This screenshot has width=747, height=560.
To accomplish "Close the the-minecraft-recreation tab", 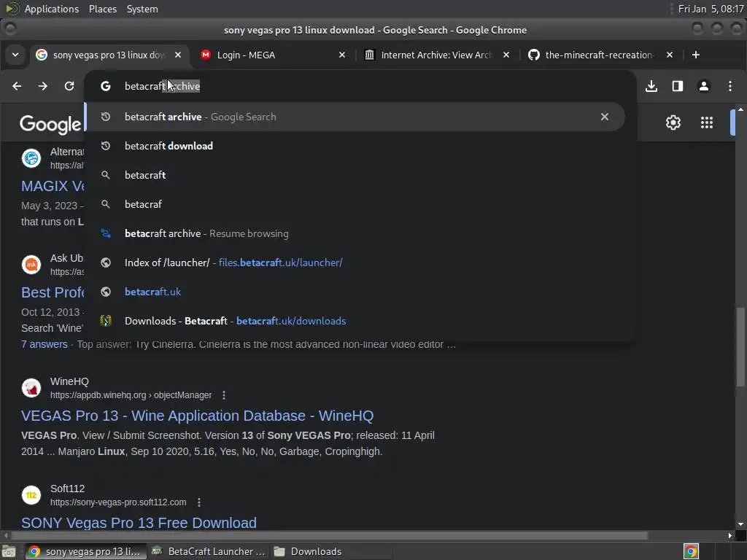I will click(670, 55).
